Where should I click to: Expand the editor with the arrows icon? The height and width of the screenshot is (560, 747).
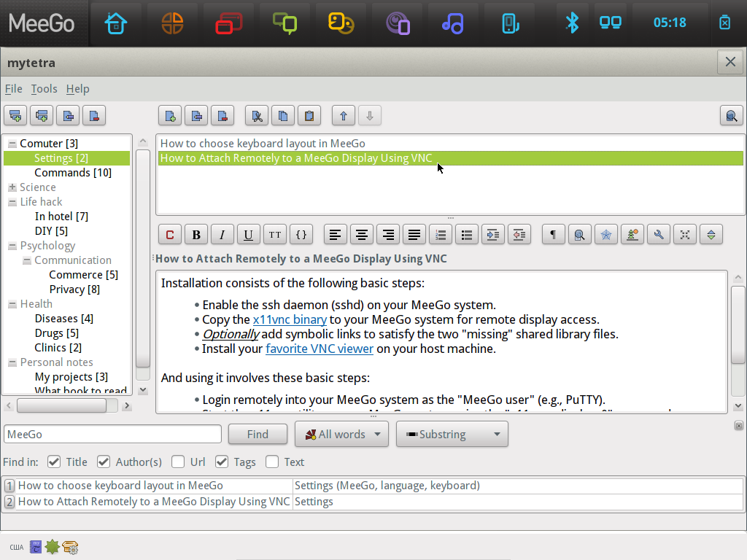[685, 234]
